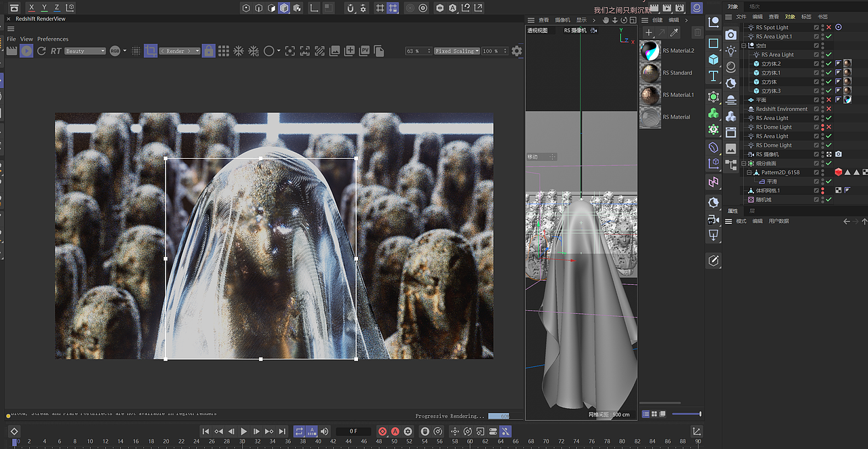868x449 pixels.
Task: Toggle Redshift Environment enable state
Action: click(x=829, y=109)
